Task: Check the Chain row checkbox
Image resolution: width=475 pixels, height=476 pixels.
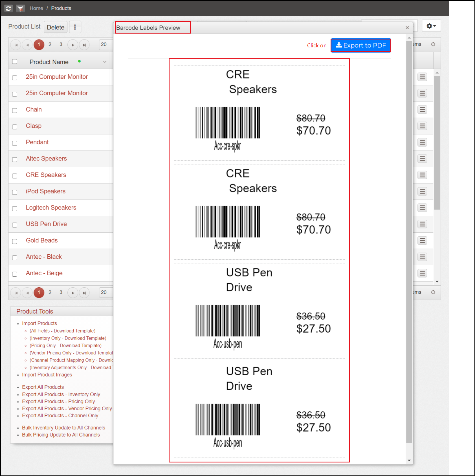Action: [15, 111]
